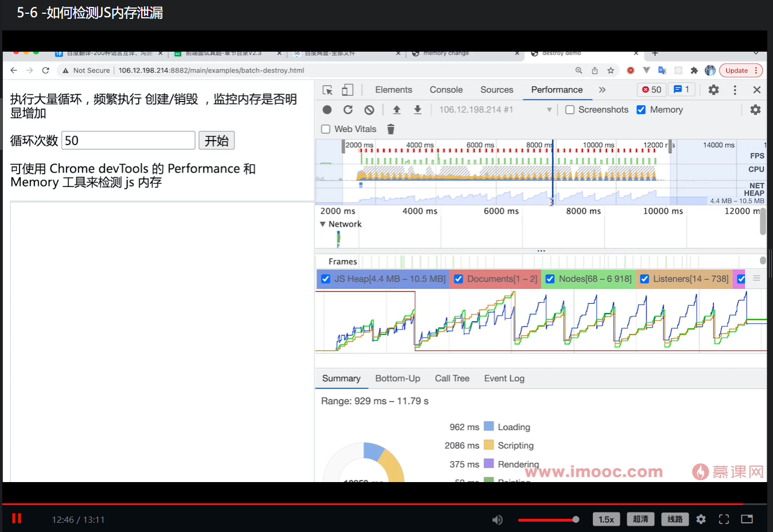Open the translate extension icon
The height and width of the screenshot is (532, 773).
pyautogui.click(x=662, y=71)
